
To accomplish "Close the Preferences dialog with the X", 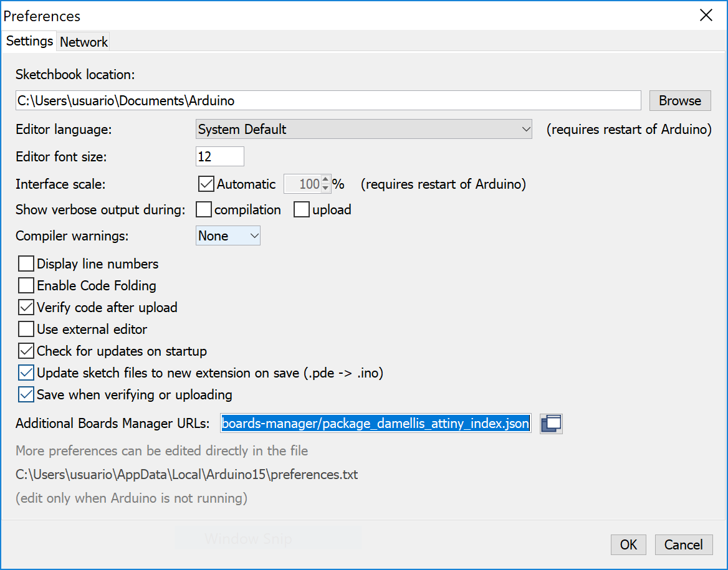I will pos(706,16).
